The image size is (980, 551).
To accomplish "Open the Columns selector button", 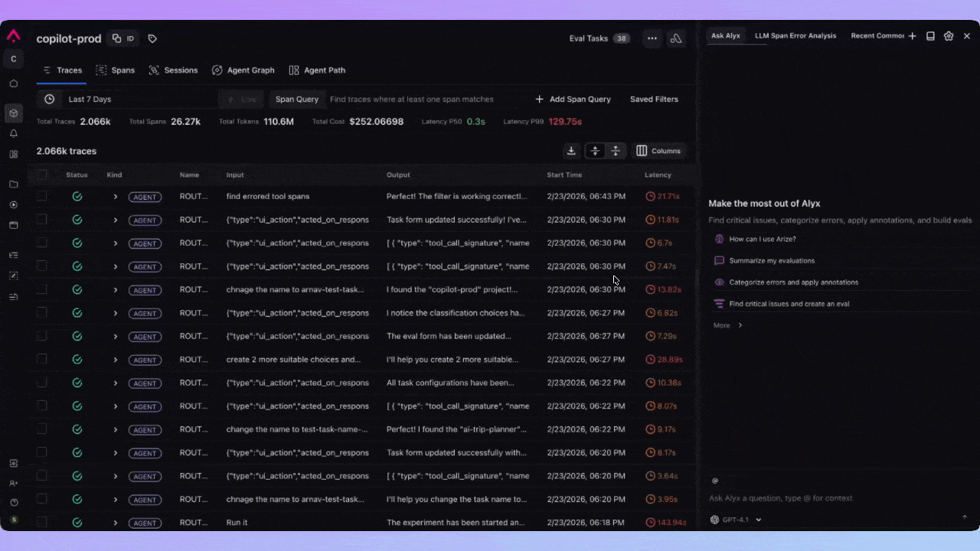I will [x=658, y=151].
